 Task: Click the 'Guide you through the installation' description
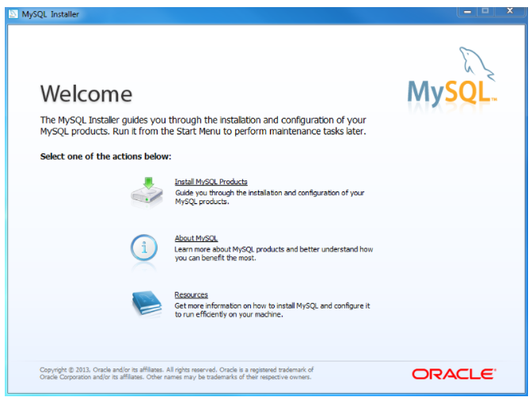(x=269, y=197)
